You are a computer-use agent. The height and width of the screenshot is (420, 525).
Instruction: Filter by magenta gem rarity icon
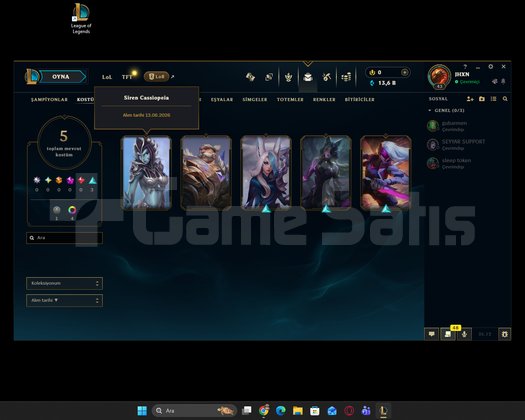point(70,180)
